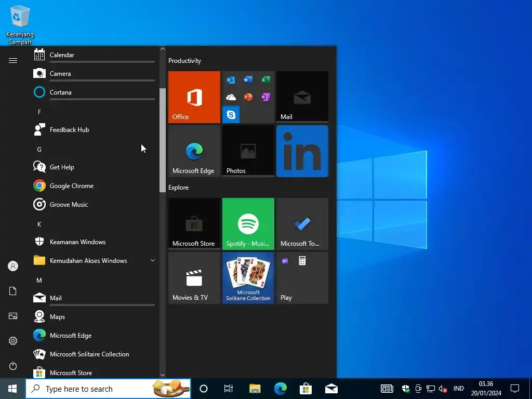Screen dimensions: 532x399
Task: Click the Explore group heading
Action: click(x=179, y=187)
